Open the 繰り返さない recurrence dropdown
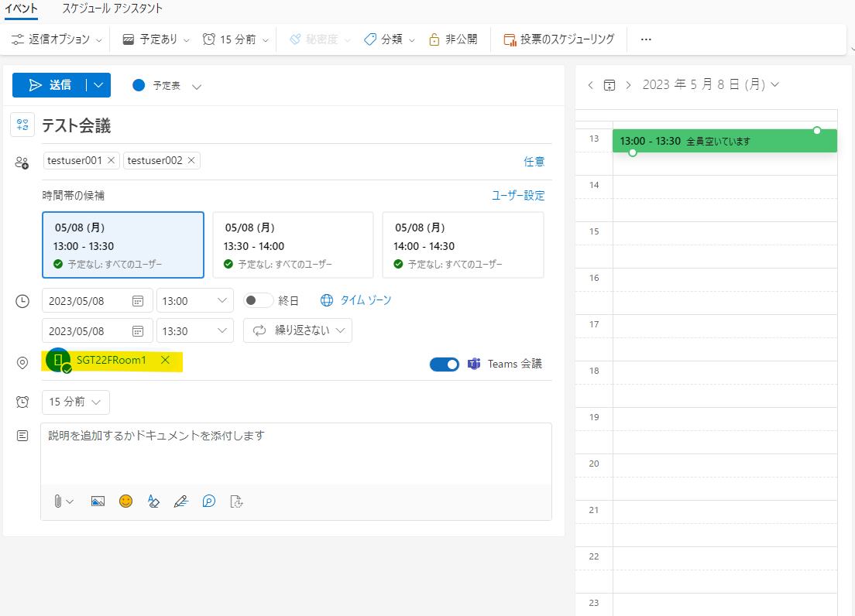855x616 pixels. click(297, 330)
